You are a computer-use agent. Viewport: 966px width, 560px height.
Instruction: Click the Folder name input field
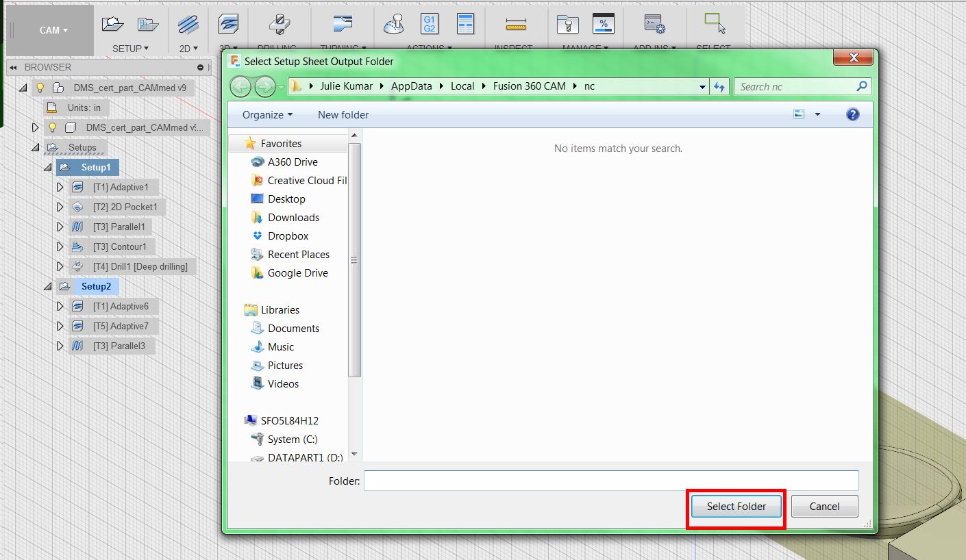coord(611,481)
